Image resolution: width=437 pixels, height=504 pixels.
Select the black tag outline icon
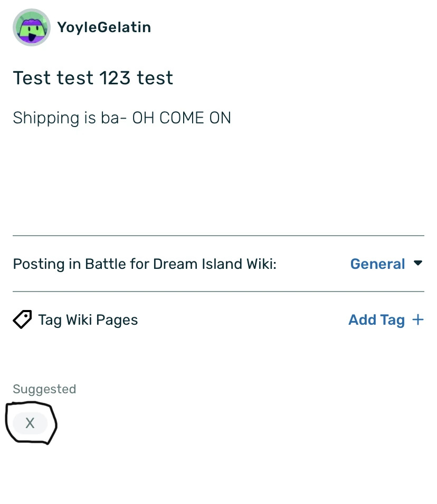[22, 319]
